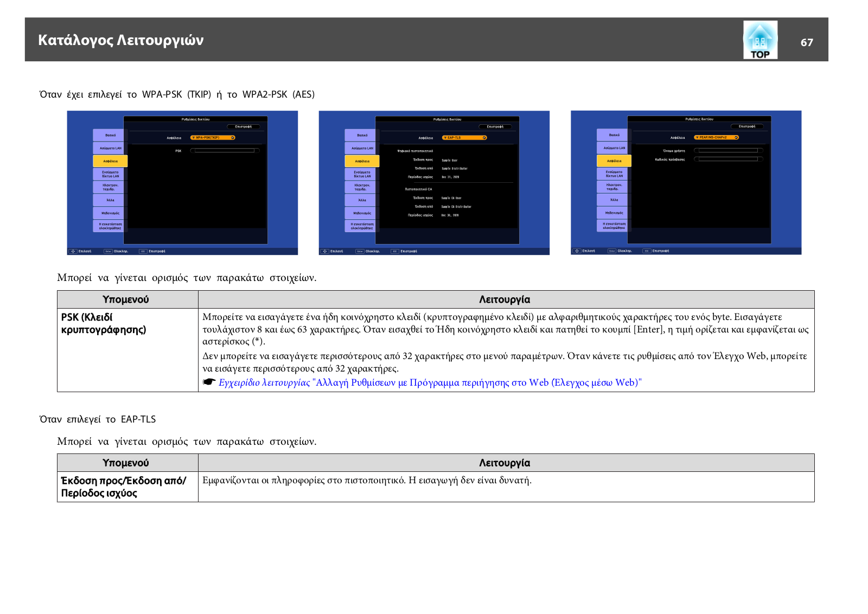Open EAP-TLS security dropdown in middle screenshot

click(x=464, y=138)
